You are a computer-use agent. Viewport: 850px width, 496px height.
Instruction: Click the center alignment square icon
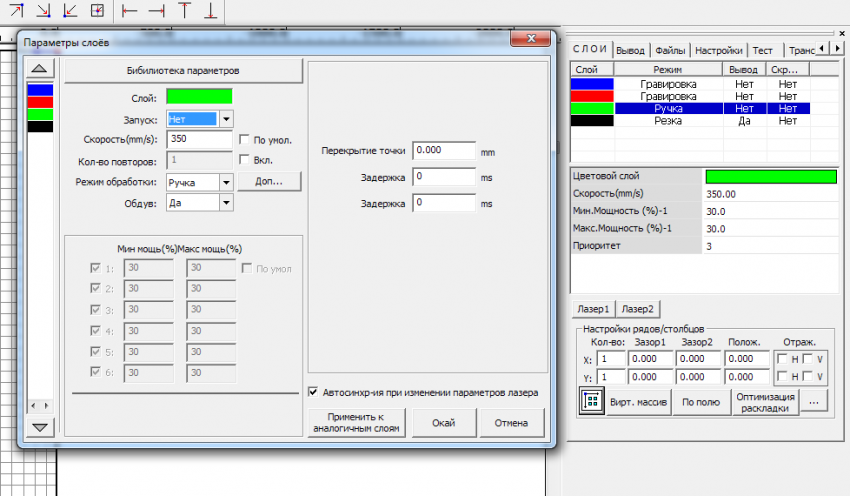coord(97,11)
